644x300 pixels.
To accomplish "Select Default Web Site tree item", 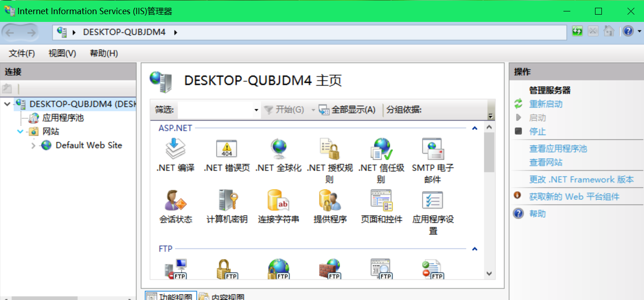I will click(x=89, y=145).
